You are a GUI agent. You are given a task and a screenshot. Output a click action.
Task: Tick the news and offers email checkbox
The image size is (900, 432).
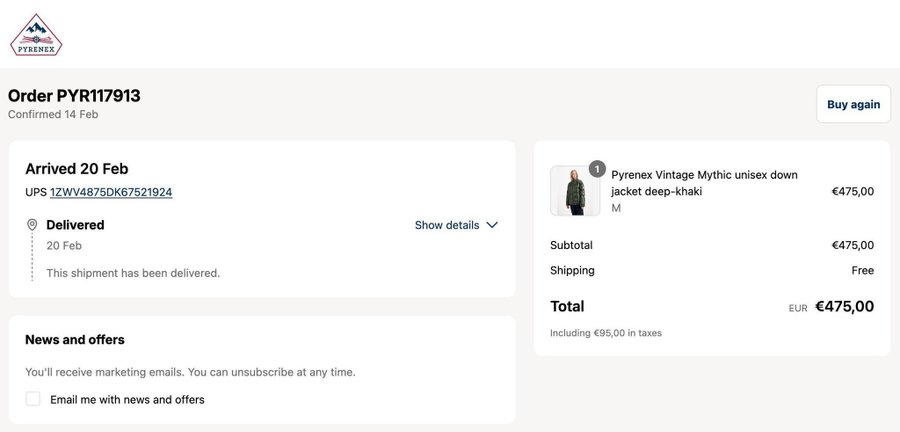(33, 399)
